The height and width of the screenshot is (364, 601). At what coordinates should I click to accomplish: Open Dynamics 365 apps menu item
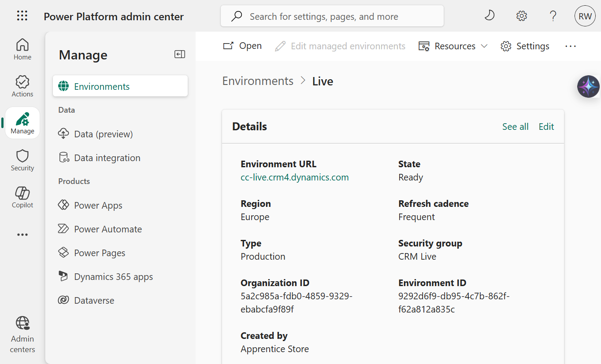120,276
